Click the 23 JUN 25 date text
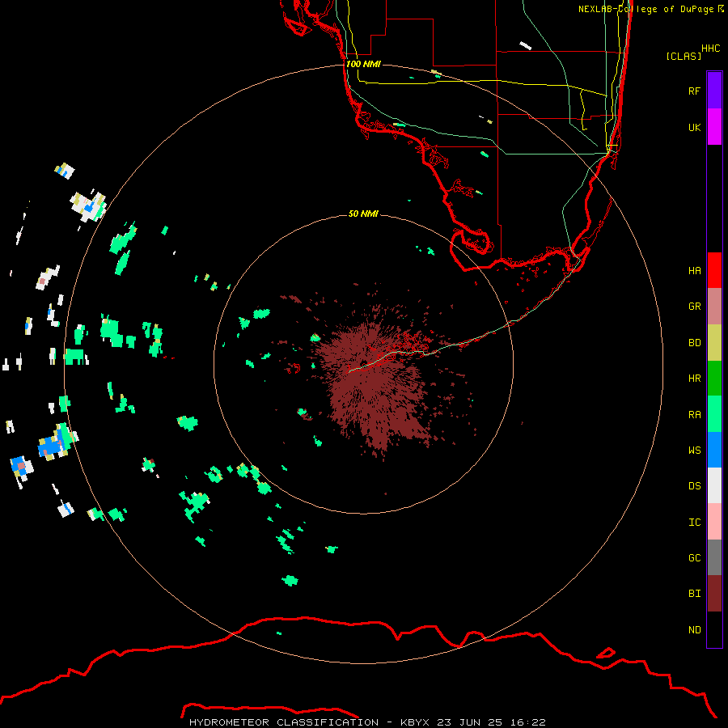Image resolution: width=728 pixels, height=728 pixels. click(470, 722)
